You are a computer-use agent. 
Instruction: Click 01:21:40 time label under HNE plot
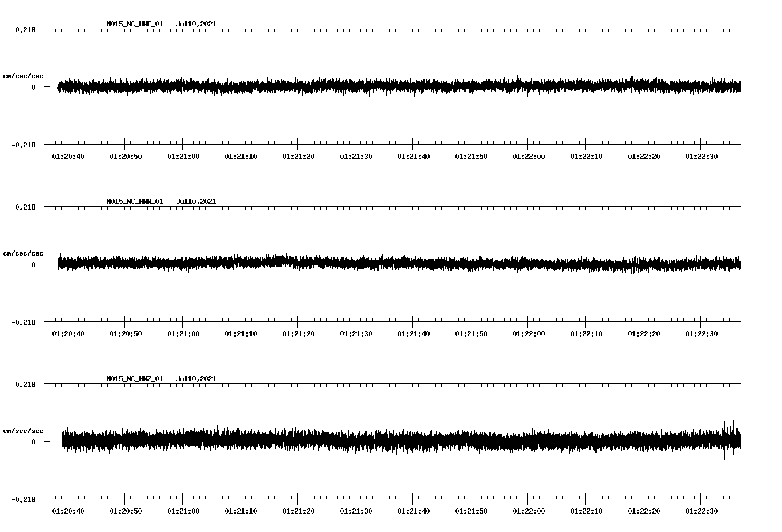(x=413, y=157)
